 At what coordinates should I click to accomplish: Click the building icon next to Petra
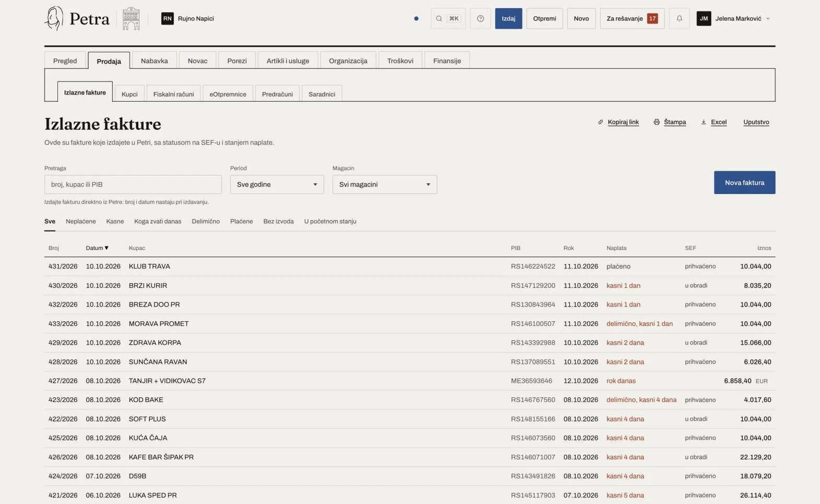coord(131,18)
